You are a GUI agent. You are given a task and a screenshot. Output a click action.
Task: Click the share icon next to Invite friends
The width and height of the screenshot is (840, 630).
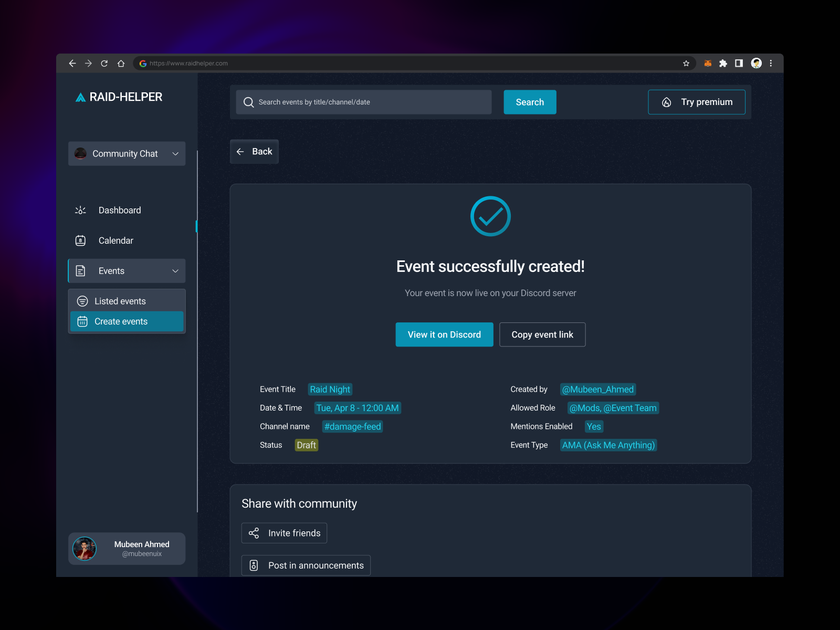click(254, 533)
